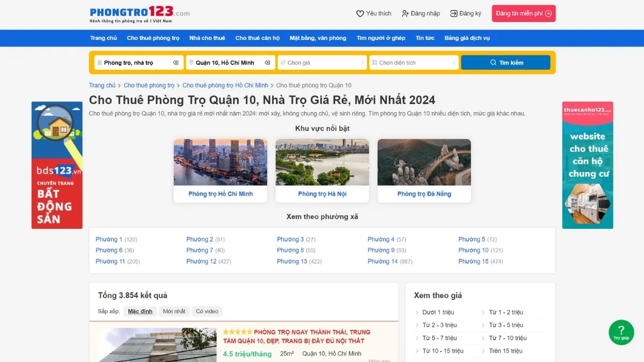Enable the Có video filter

207,311
